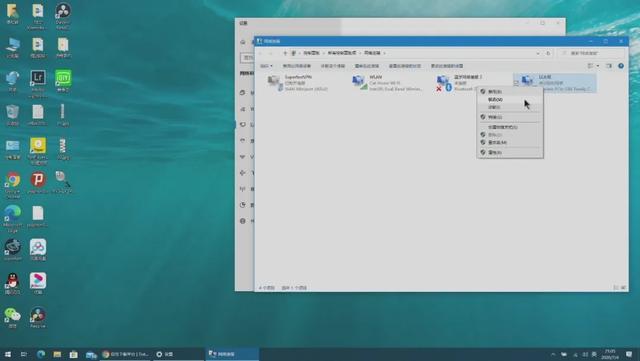Select the SuperfastVPN network adapter
The image size is (640, 361).
pyautogui.click(x=298, y=83)
